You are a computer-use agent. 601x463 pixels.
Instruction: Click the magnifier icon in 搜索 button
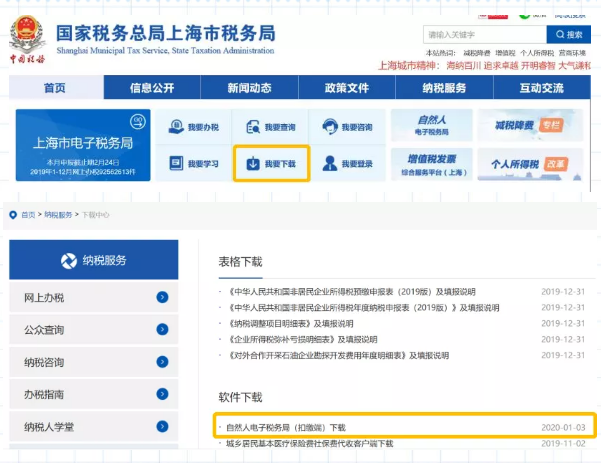click(x=560, y=34)
